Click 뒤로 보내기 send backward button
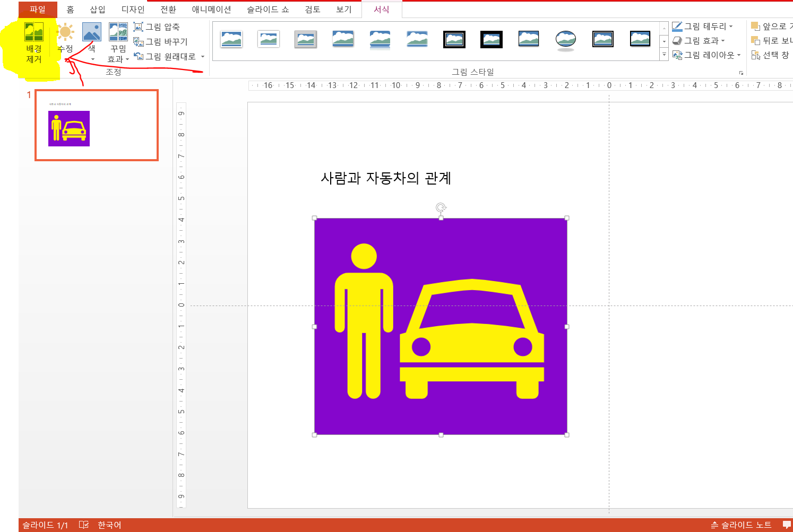Screen dimensions: 793x532 772,41
